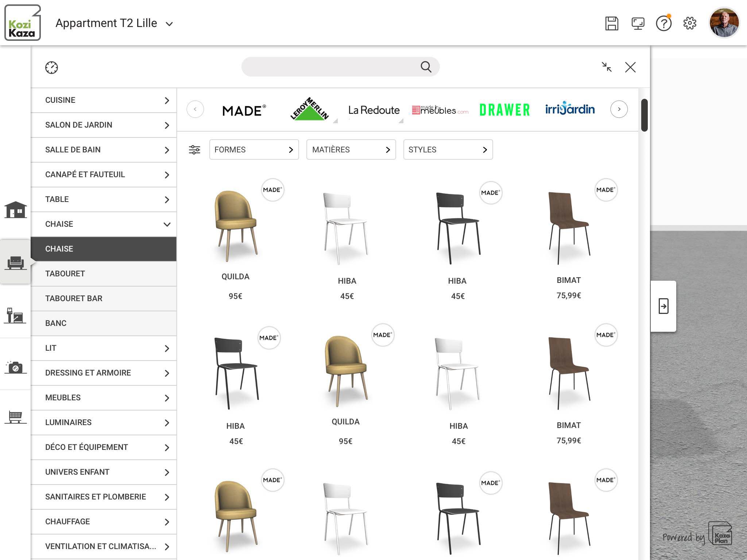The height and width of the screenshot is (560, 747).
Task: Expand the DÉCO ET ÉQUIPEMENT category
Action: pyautogui.click(x=104, y=447)
